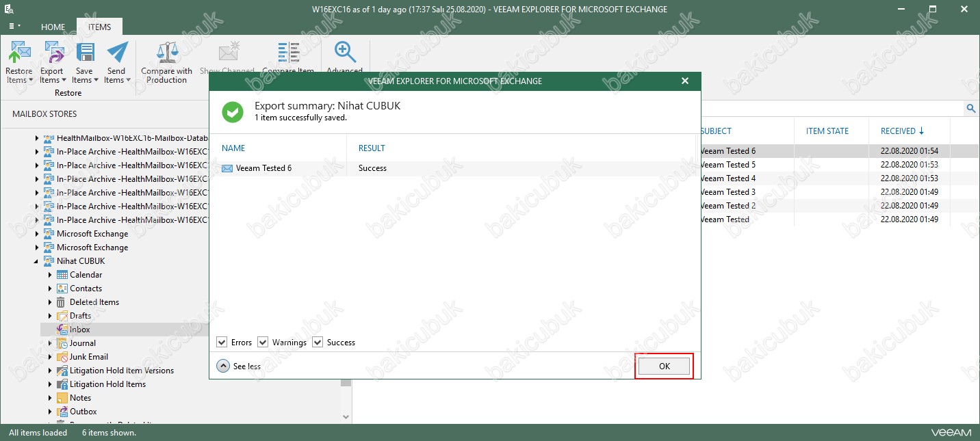Click the received date 22.08.2020 01:54
The image size is (980, 441).
[910, 151]
